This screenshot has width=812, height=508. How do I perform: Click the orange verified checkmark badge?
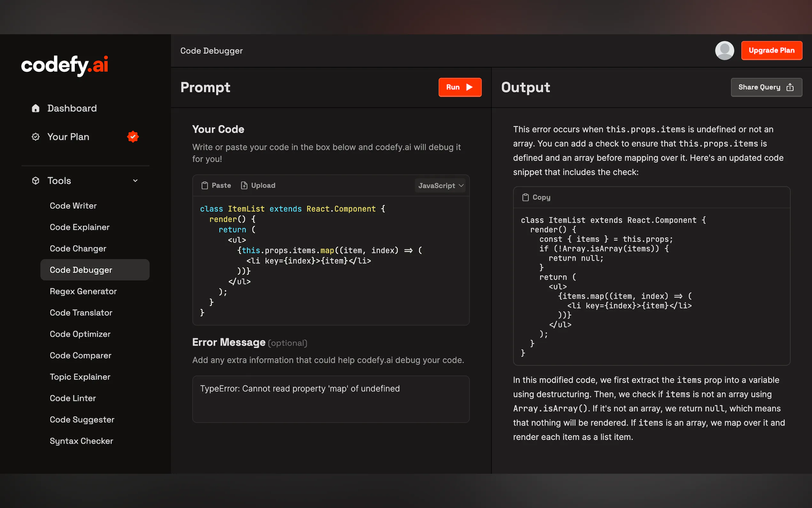click(133, 137)
